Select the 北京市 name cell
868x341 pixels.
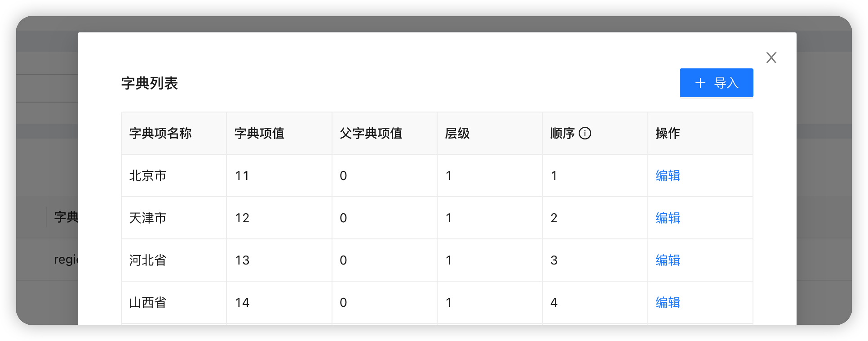[x=174, y=175]
